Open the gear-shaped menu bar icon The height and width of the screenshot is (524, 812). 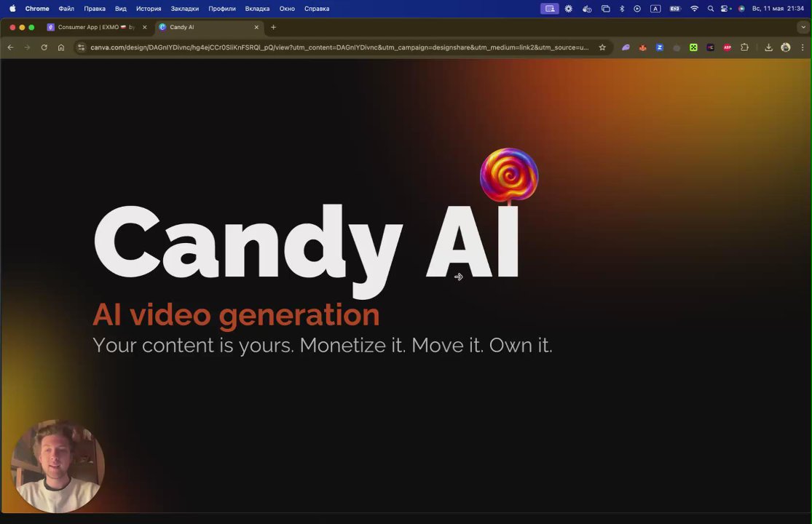click(x=569, y=8)
